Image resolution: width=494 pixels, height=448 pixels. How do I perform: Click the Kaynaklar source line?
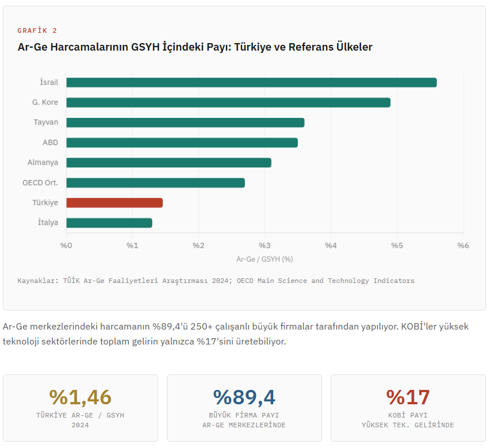(216, 281)
